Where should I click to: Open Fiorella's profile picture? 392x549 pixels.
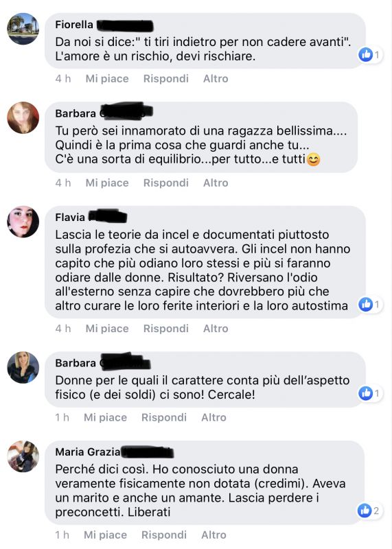[23, 29]
